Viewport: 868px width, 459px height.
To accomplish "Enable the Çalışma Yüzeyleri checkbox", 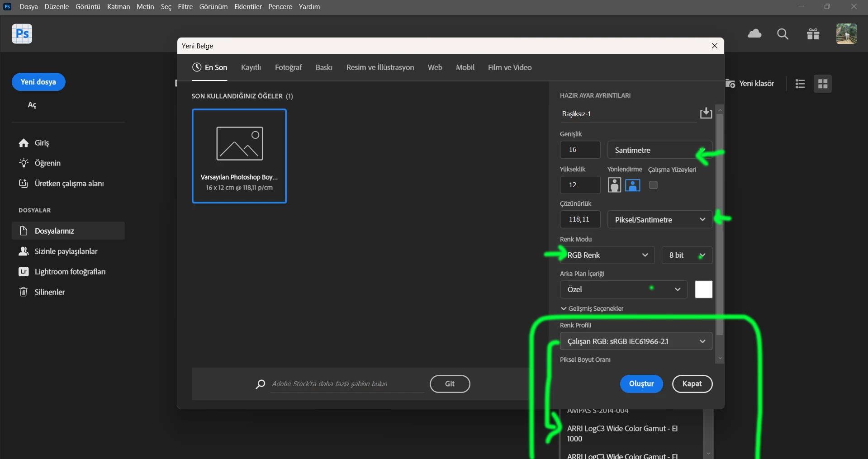I will click(x=653, y=185).
